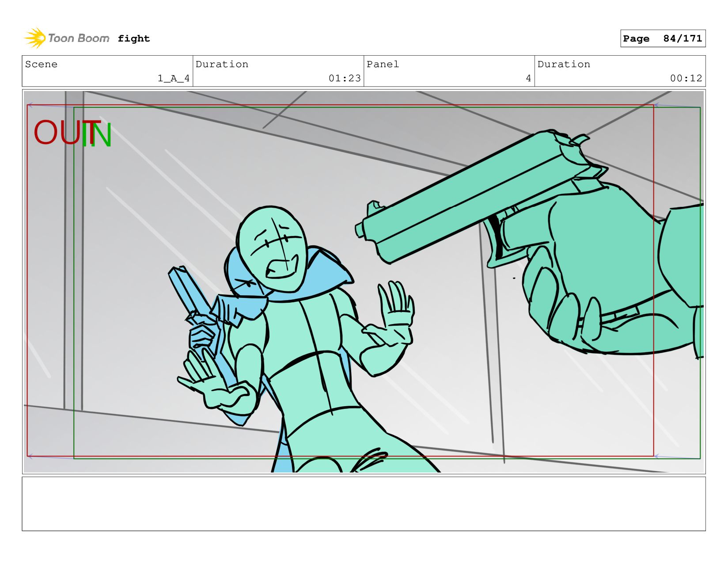Click the Scene value '1_A_4'
The width and height of the screenshot is (728, 564).
pos(174,78)
